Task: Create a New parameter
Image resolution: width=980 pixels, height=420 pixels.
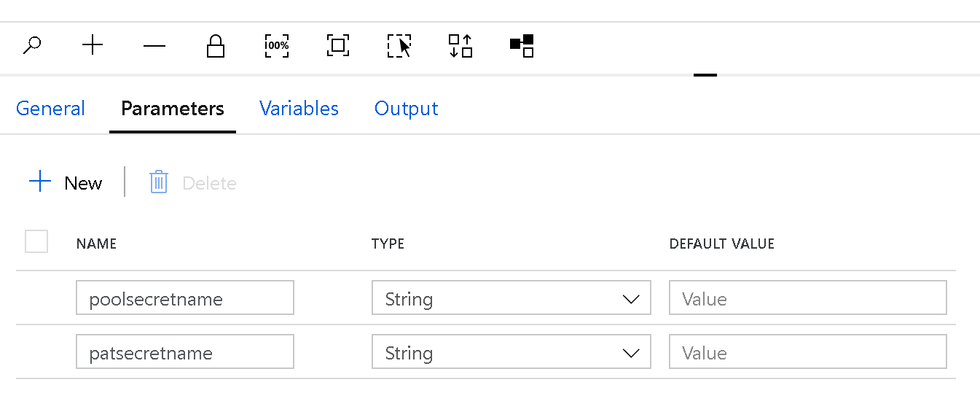Action: (65, 182)
